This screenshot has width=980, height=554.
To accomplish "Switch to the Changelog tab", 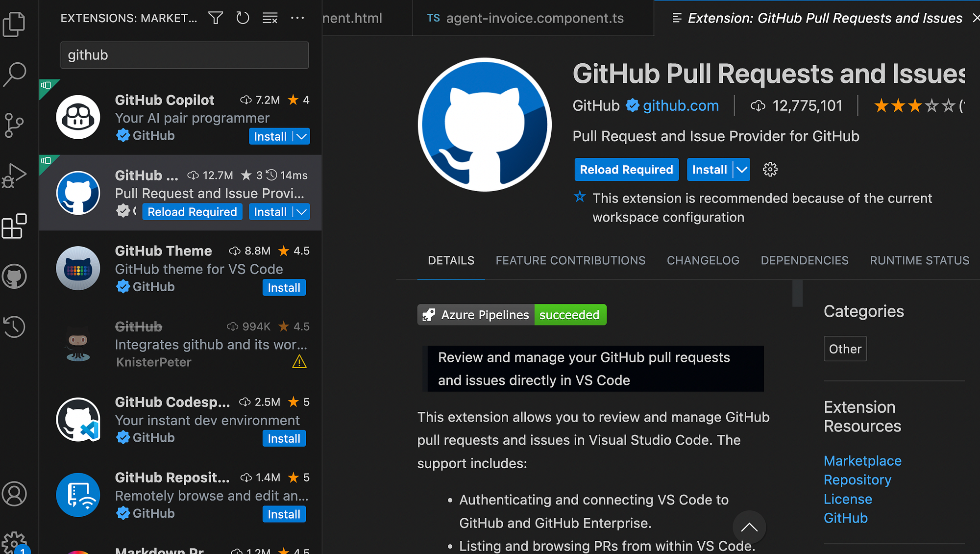I will click(703, 260).
